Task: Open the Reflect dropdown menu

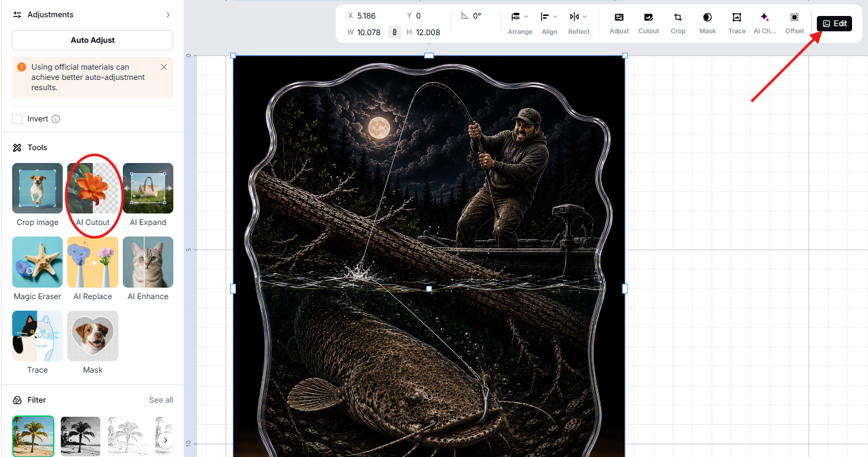Action: 579,23
